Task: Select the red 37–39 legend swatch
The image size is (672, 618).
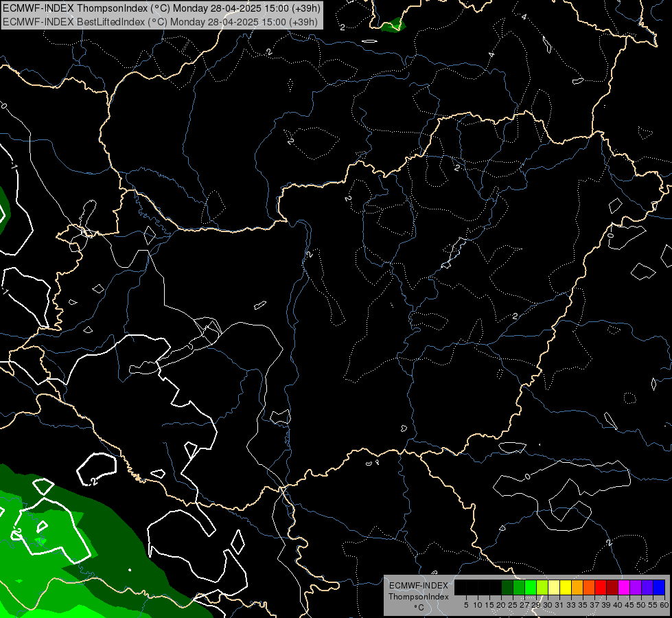Action: coord(601,587)
